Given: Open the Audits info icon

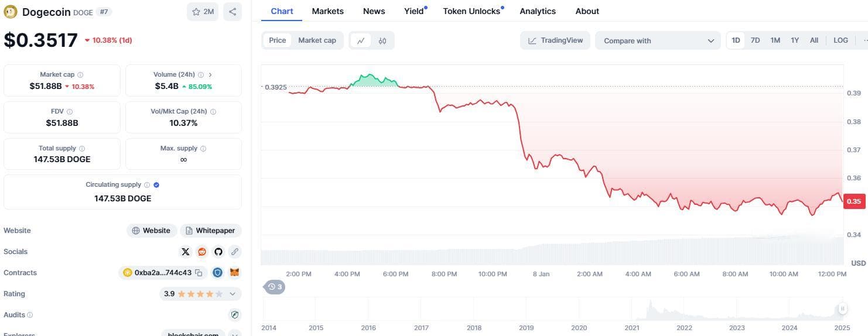Looking at the screenshot, I should (30, 315).
